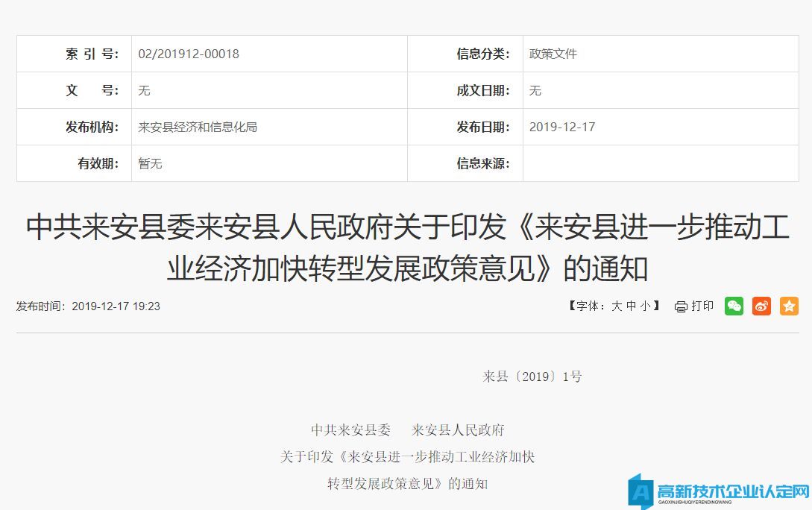Set font size to large (大)

point(617,306)
